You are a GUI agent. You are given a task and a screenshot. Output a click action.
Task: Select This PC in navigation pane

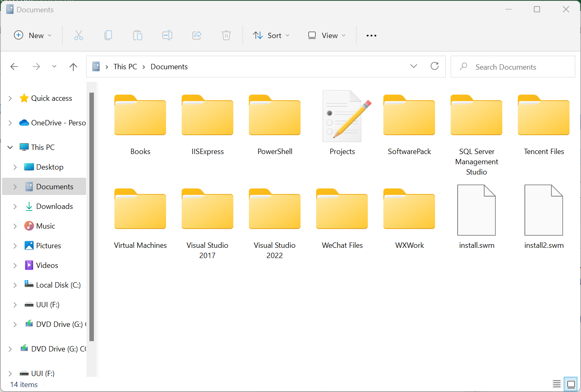point(37,147)
